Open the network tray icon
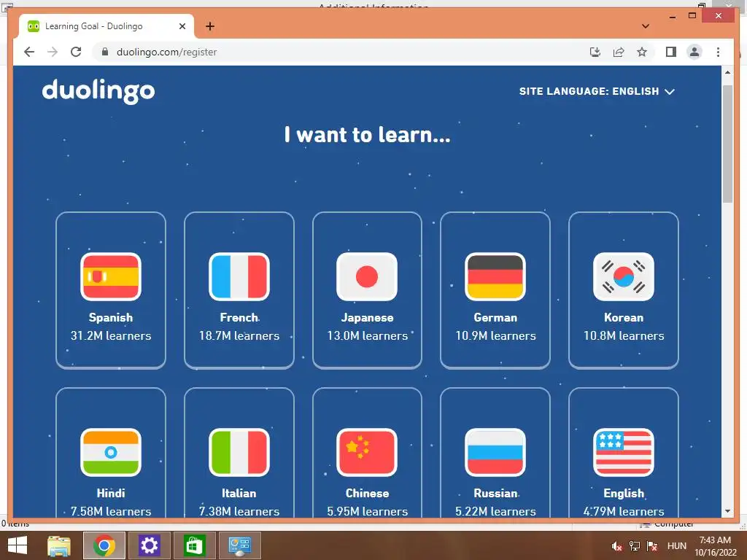 pos(634,546)
